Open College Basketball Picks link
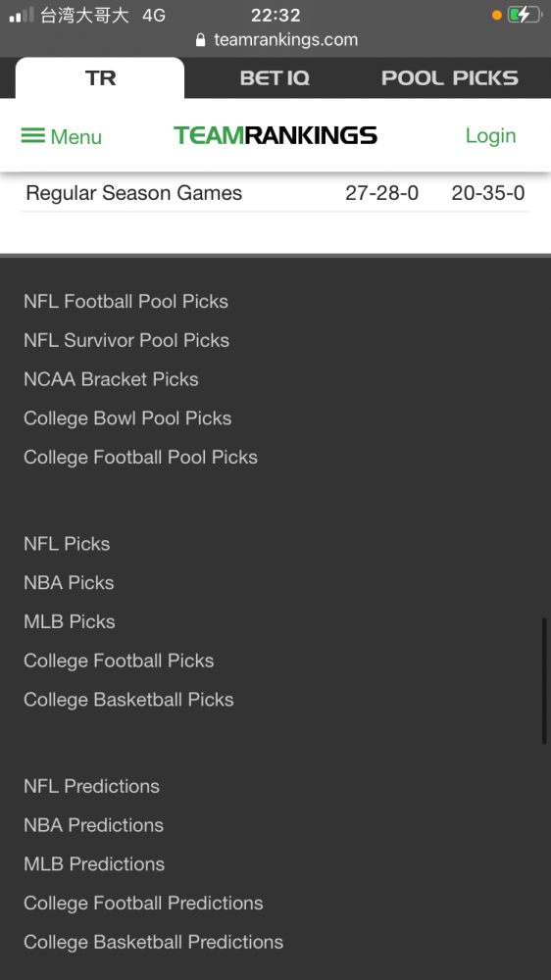This screenshot has width=551, height=980. coord(128,700)
